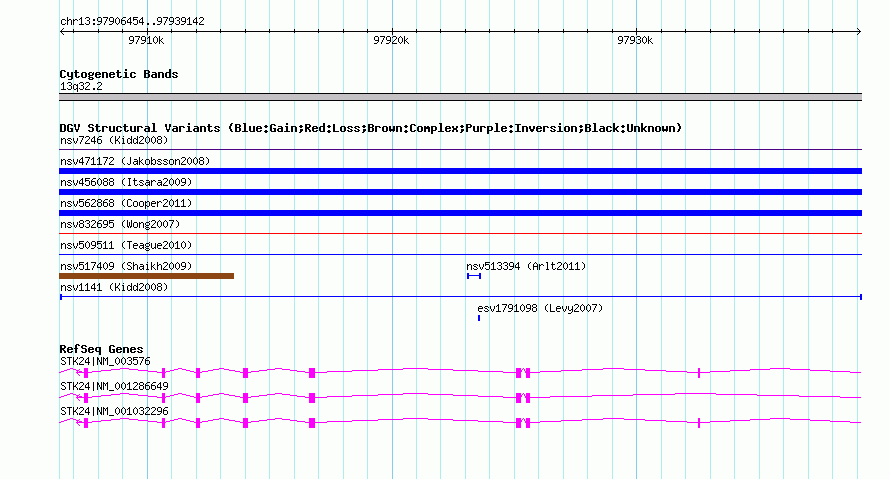Click the NM_001032296 exon block near 97917k

coord(312,423)
